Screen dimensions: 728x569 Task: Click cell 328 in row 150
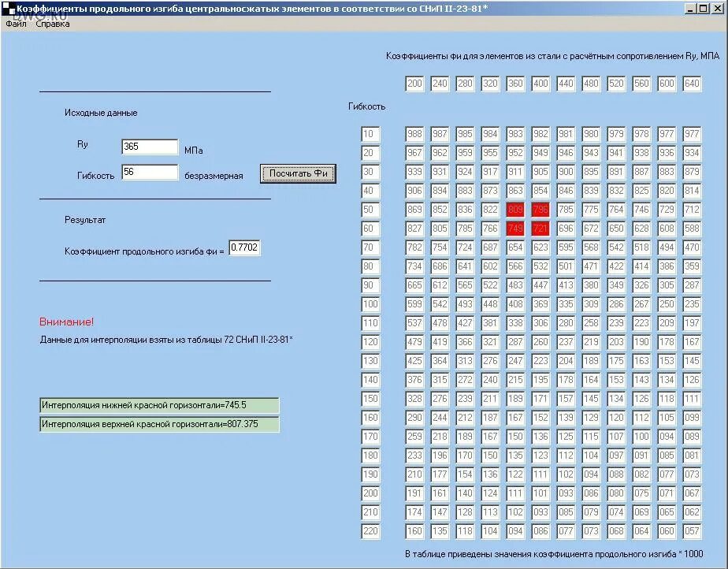(x=414, y=399)
